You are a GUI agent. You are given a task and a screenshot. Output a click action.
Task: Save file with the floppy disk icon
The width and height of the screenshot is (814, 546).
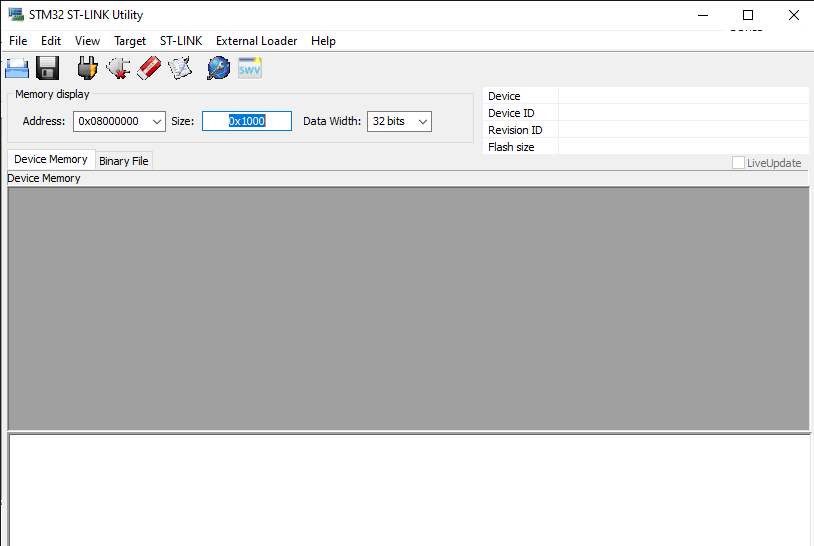(48, 68)
